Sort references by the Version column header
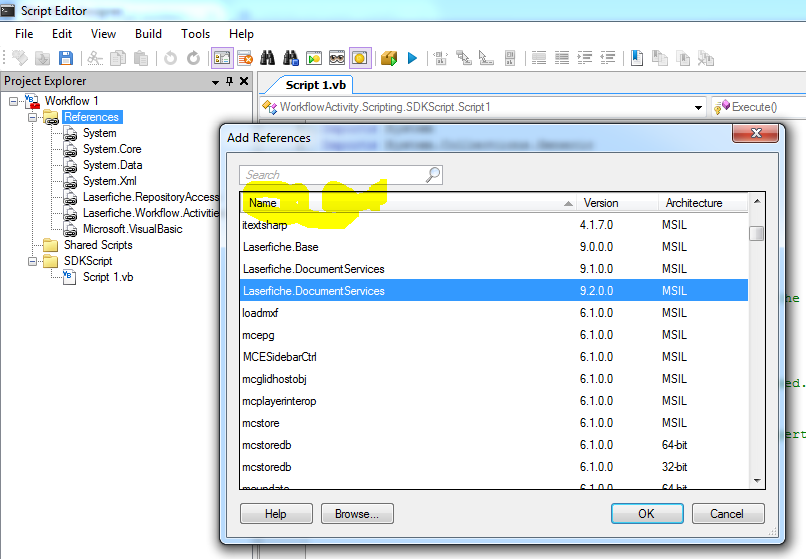Viewport: 806px width, 559px height. 617,203
